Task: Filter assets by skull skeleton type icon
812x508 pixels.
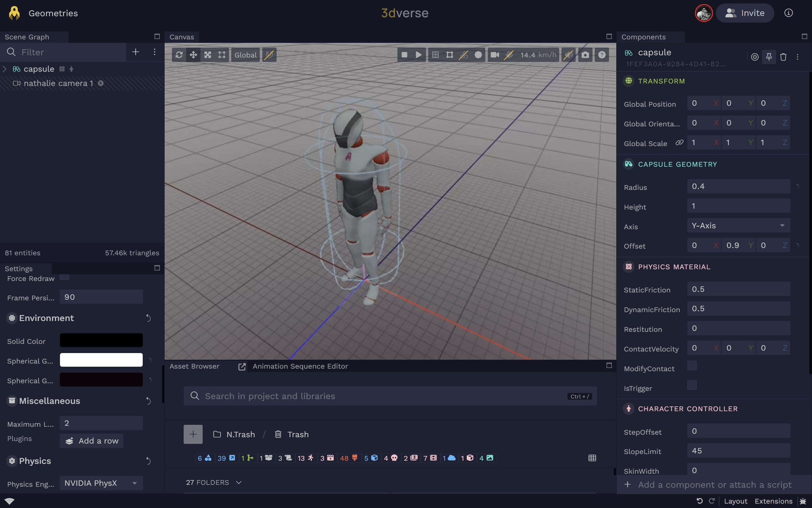Action: coord(390,458)
